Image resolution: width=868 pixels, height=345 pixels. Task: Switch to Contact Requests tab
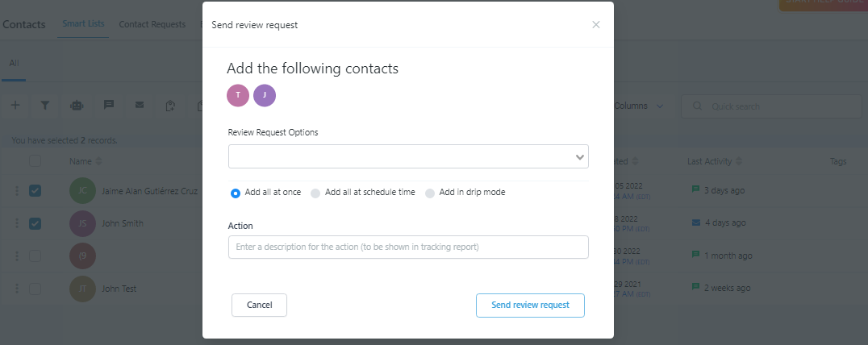coord(152,24)
